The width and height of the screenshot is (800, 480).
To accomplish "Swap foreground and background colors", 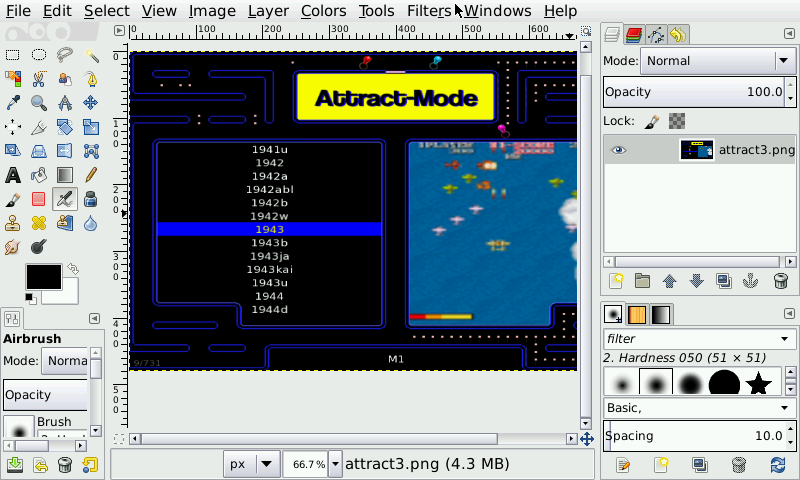I will (x=73, y=268).
